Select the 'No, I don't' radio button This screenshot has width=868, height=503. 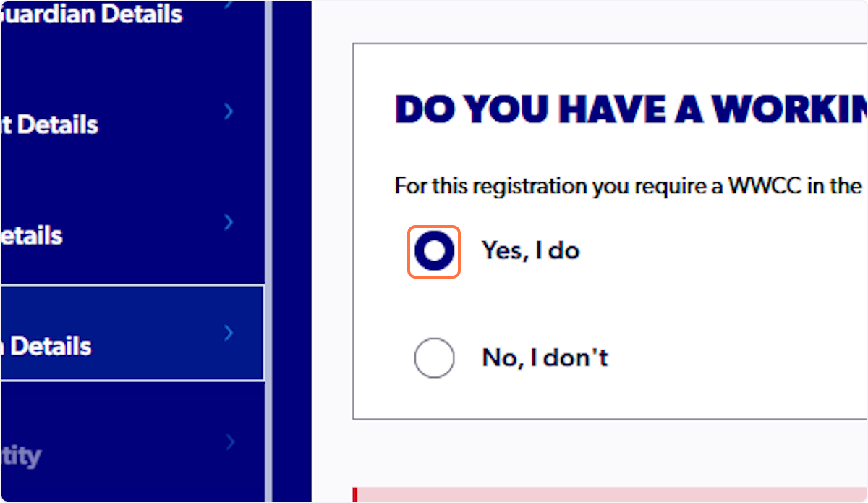click(434, 358)
